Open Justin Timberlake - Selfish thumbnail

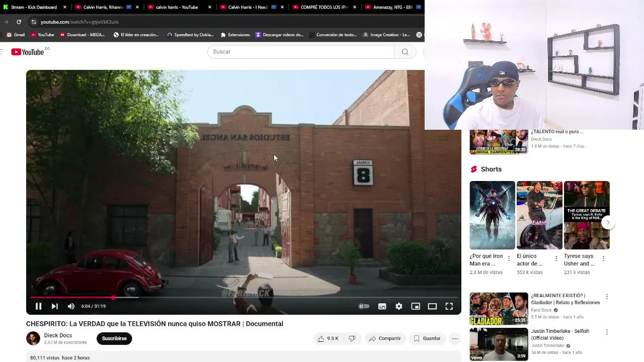pyautogui.click(x=499, y=344)
